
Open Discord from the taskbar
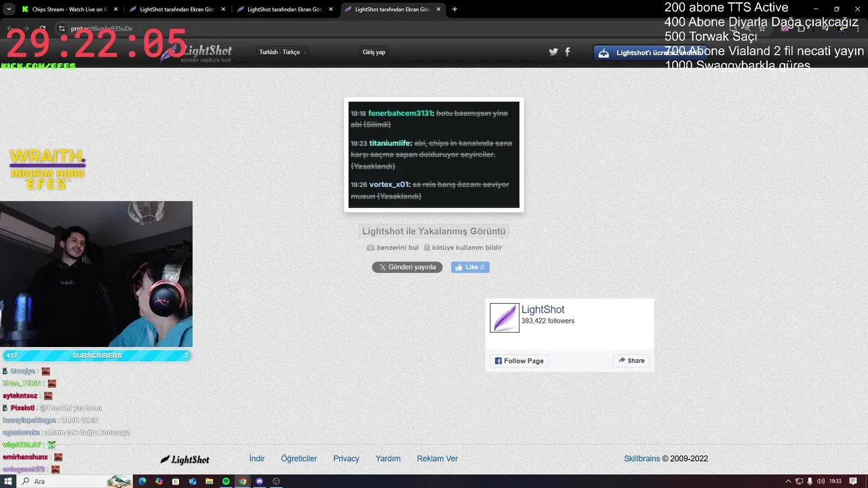(x=259, y=481)
